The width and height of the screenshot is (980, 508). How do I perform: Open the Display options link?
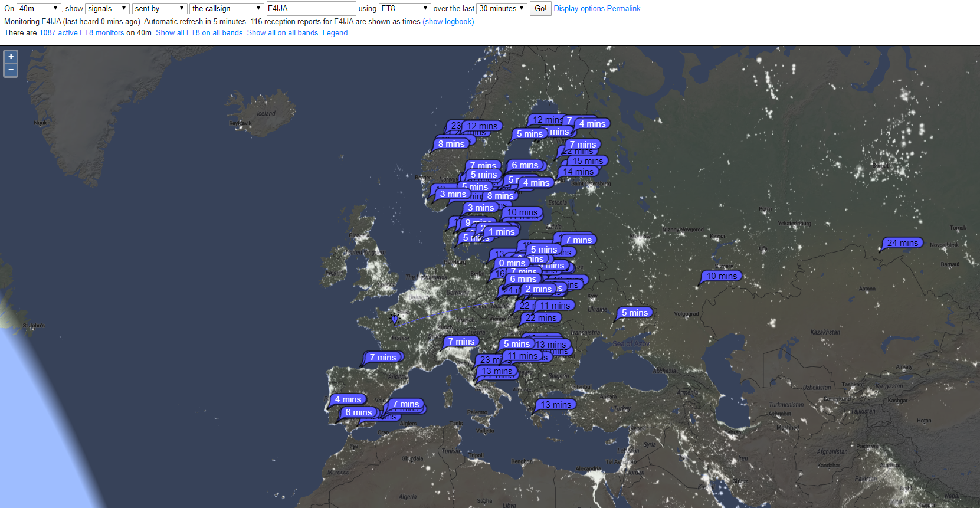[579, 9]
